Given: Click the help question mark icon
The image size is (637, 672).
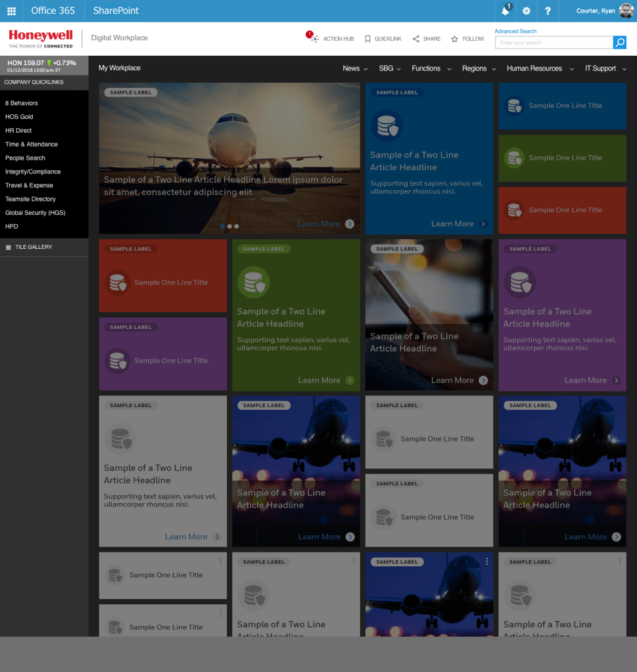Looking at the screenshot, I should coord(548,11).
